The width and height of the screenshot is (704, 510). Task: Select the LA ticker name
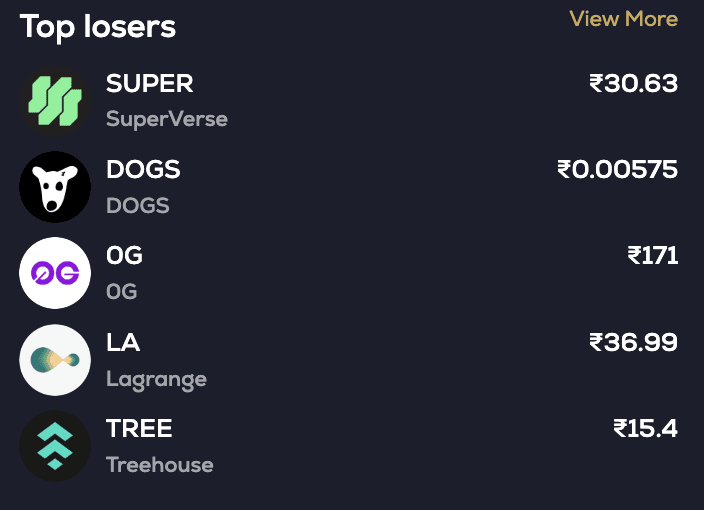123,343
